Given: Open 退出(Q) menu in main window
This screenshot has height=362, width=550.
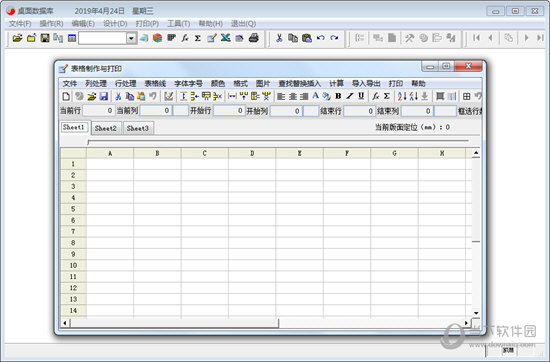Looking at the screenshot, I should click(243, 24).
